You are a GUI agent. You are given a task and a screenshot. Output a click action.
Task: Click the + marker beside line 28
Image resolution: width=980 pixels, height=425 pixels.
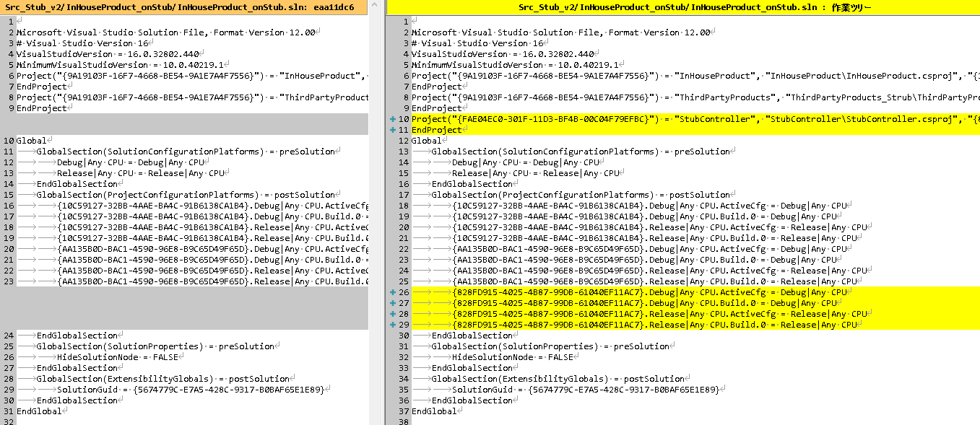pos(394,313)
